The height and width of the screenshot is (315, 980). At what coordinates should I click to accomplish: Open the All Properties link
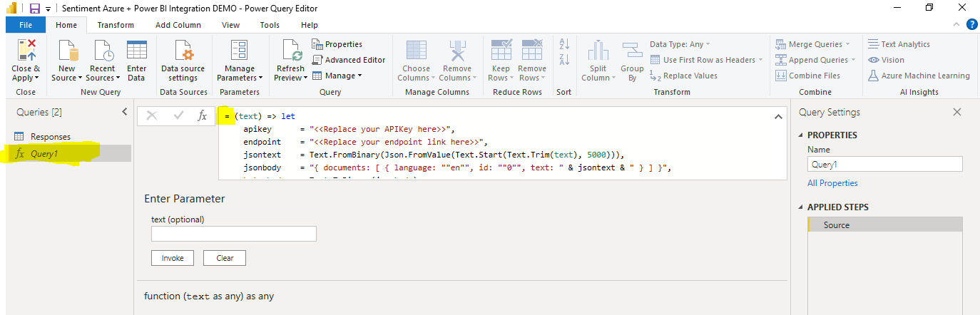point(832,183)
